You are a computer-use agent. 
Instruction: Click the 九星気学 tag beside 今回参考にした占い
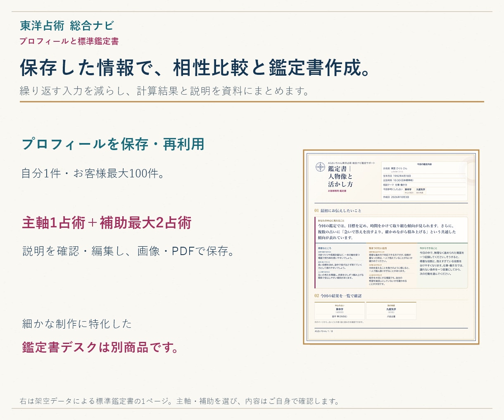coord(420,191)
